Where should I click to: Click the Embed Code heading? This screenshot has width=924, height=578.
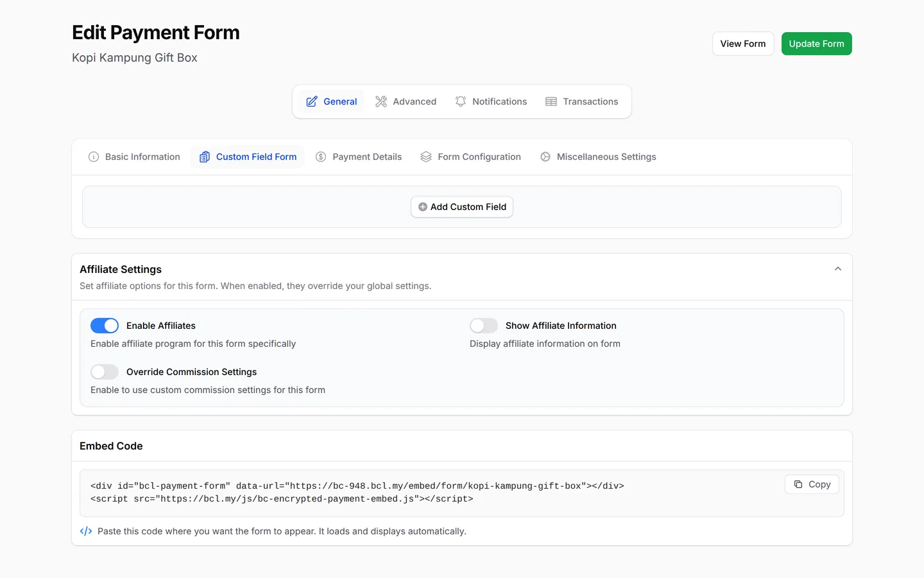point(111,446)
